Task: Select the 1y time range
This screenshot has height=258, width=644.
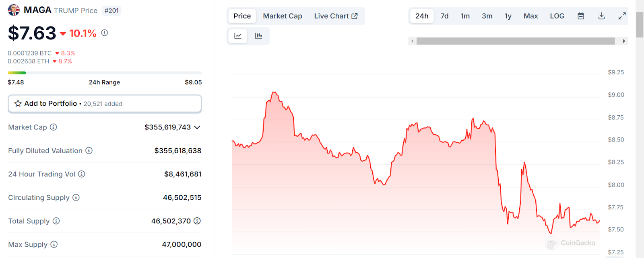Action: [x=508, y=16]
